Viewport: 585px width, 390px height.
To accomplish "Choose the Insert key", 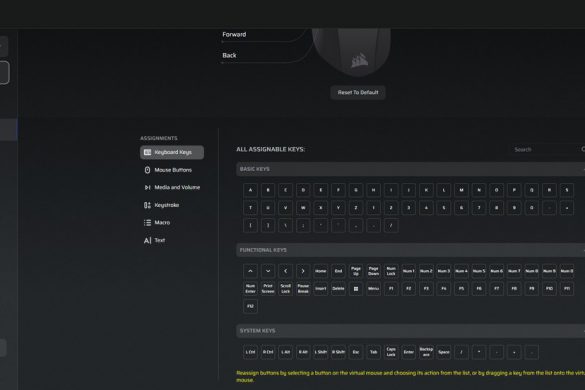I will tap(320, 288).
